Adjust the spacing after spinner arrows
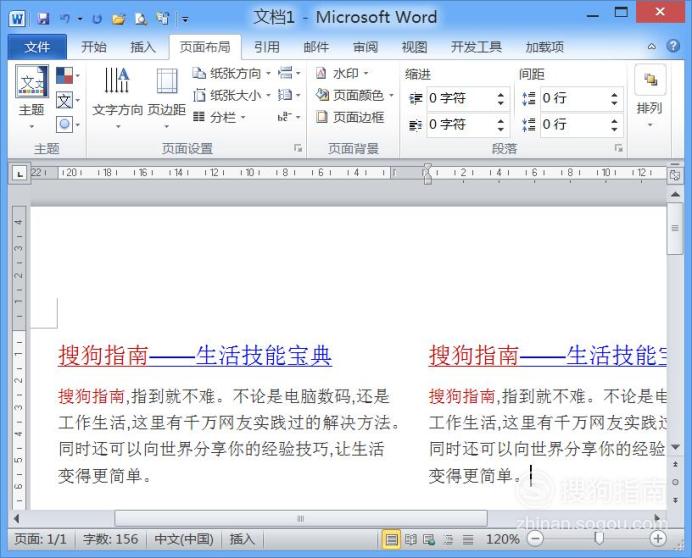692x558 pixels. 615,125
